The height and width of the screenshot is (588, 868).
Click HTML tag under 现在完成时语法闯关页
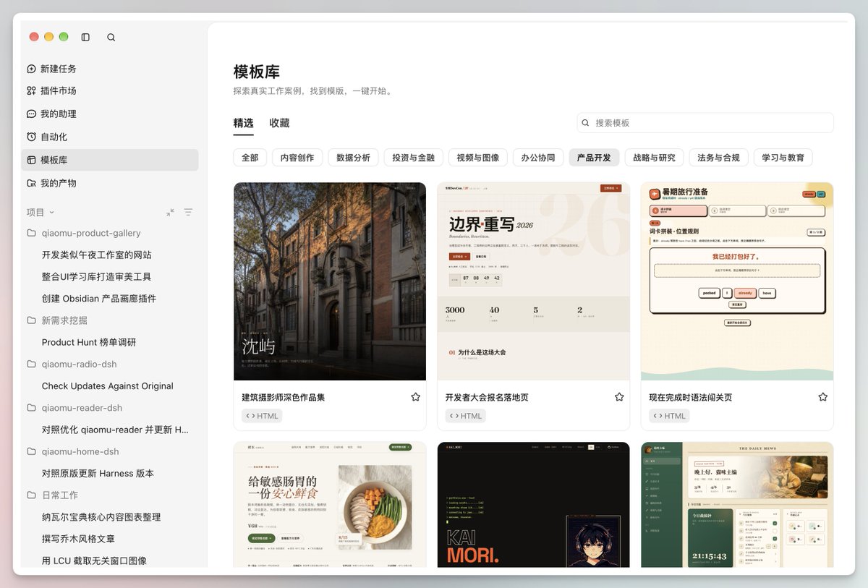point(669,416)
